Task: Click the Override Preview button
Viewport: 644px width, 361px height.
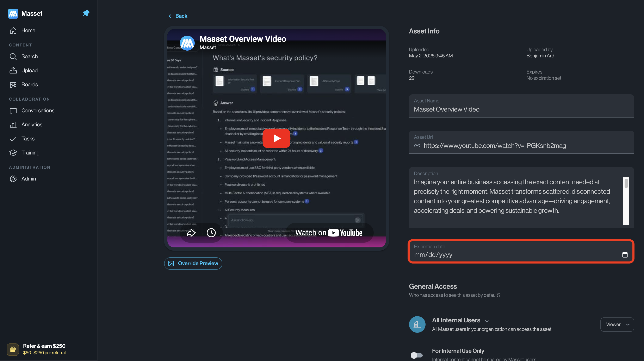Action: [193, 263]
